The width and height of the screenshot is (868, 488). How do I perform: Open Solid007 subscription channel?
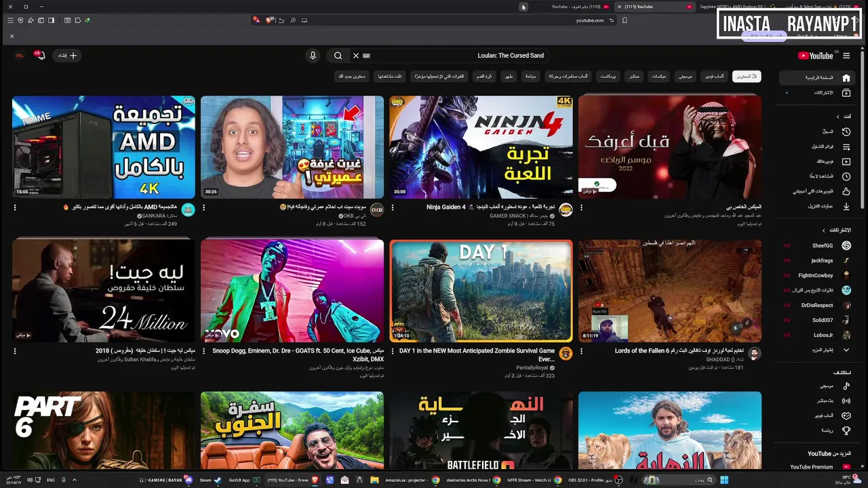tap(817, 320)
